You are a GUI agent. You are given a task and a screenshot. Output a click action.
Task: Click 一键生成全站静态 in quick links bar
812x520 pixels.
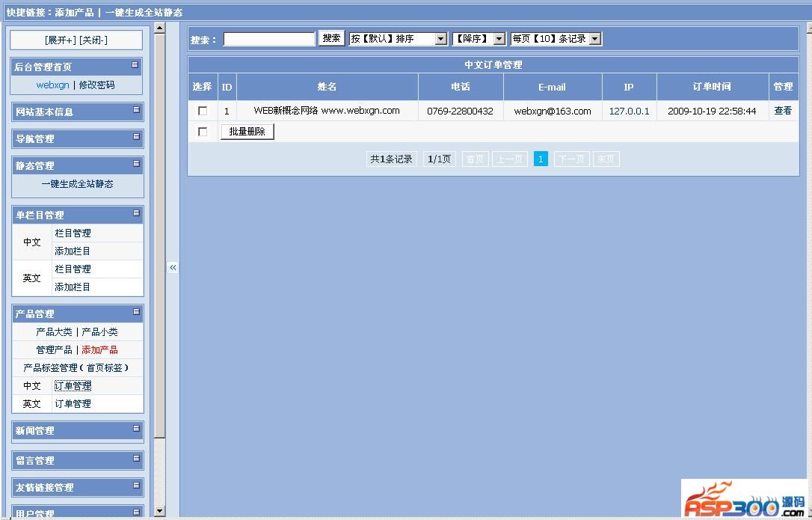point(144,12)
